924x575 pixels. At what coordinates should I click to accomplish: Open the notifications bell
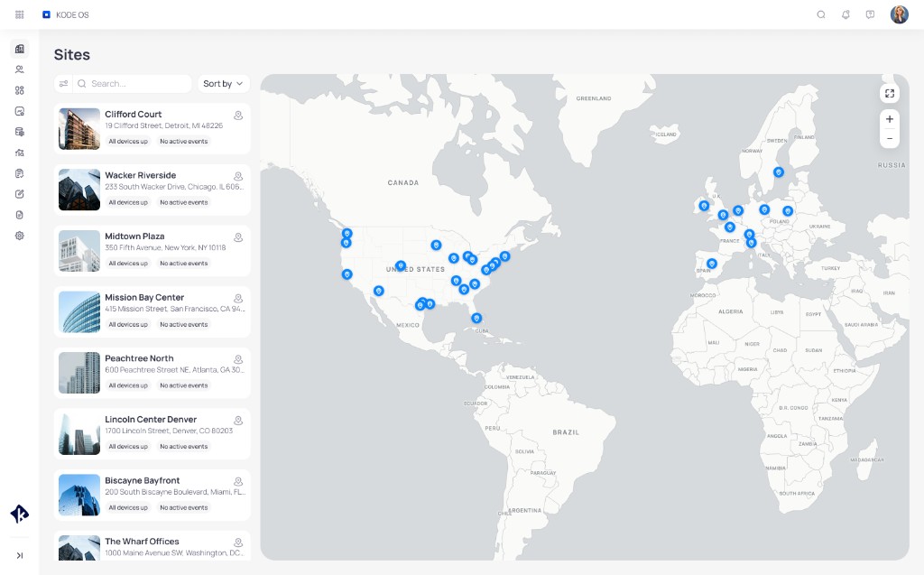tap(845, 14)
